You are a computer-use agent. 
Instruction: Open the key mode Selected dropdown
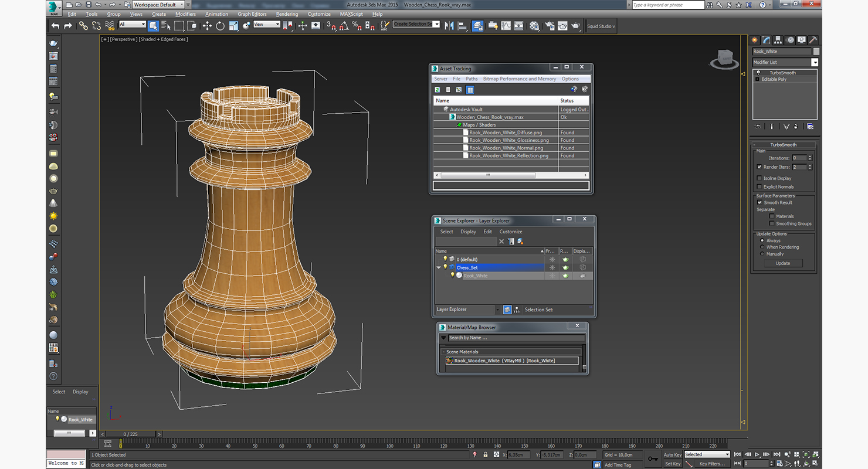coord(707,454)
